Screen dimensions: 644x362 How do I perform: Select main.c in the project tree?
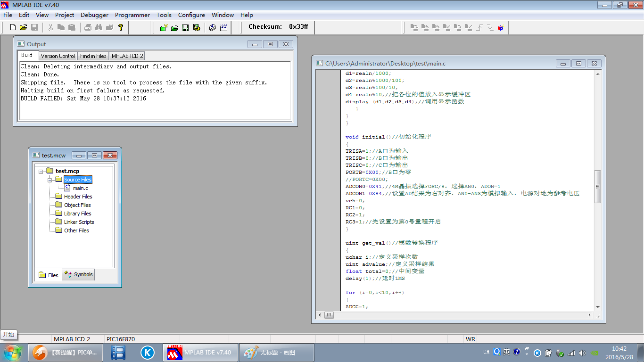point(81,188)
